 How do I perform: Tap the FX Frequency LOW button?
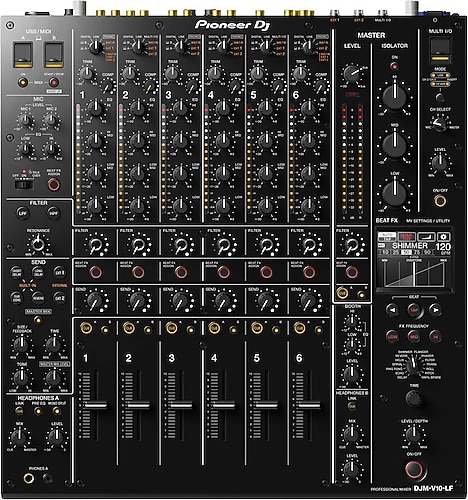(392, 336)
